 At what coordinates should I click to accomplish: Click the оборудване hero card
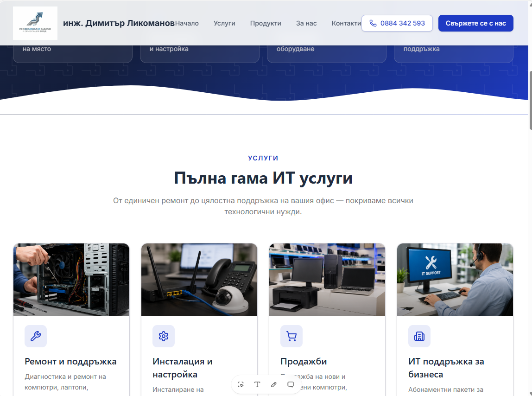[327, 54]
